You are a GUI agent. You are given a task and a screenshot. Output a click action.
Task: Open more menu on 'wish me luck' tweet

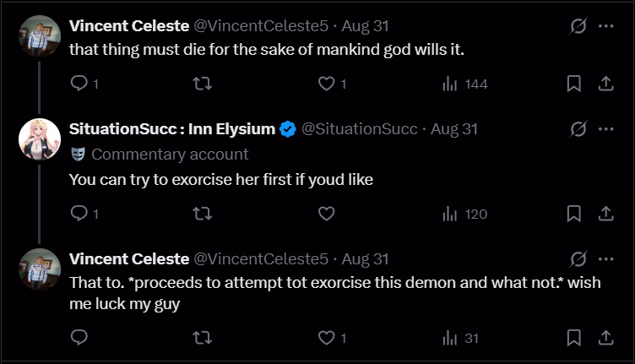tap(605, 258)
